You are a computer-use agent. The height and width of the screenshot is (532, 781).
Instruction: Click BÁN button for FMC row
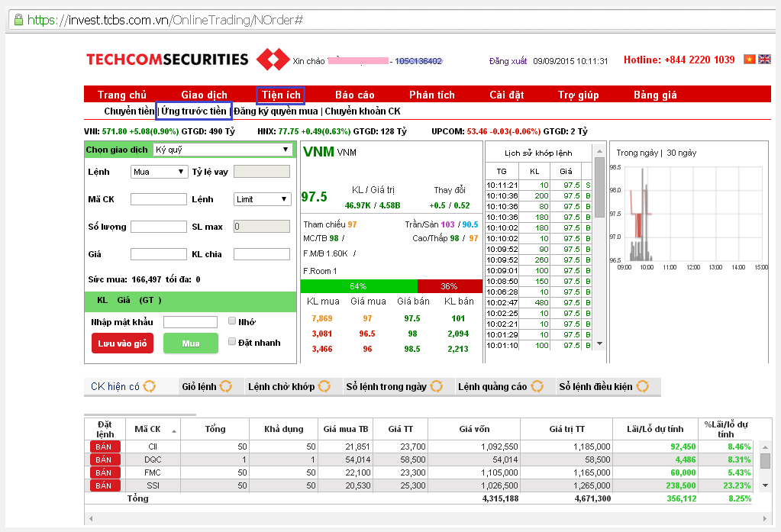pos(105,472)
